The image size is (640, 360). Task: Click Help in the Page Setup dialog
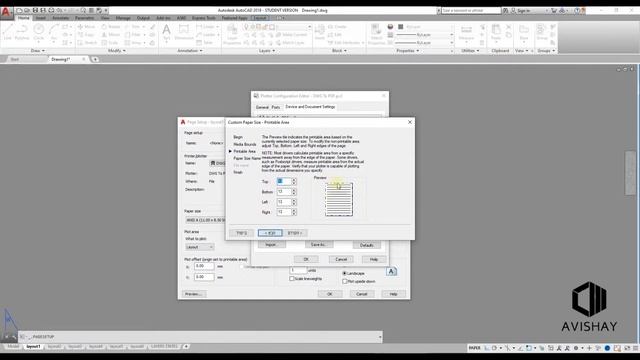pyautogui.click(x=393, y=294)
